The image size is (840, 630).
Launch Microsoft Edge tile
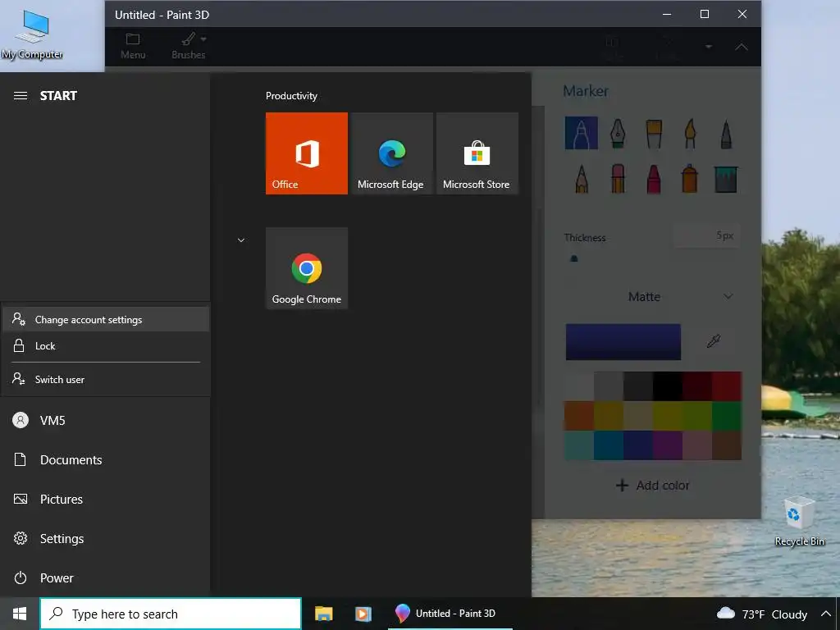[392, 153]
